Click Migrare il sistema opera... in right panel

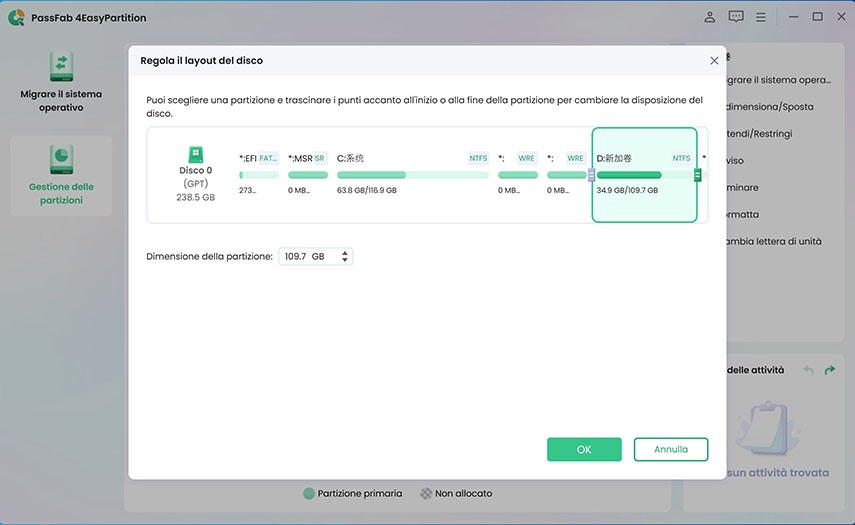779,80
